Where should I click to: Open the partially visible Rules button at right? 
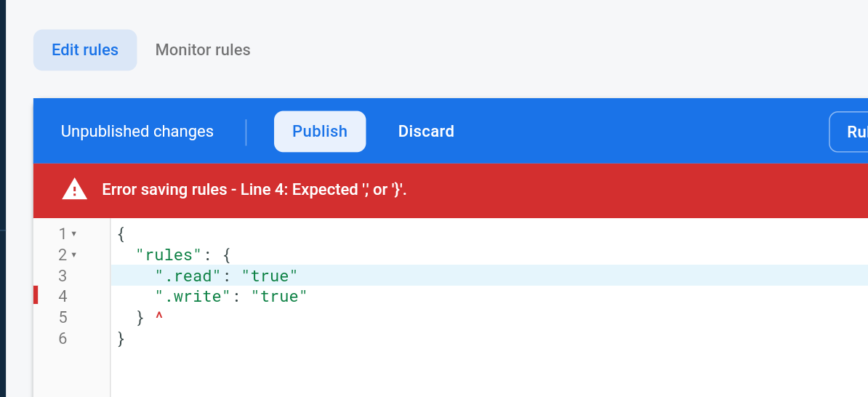[x=848, y=132]
